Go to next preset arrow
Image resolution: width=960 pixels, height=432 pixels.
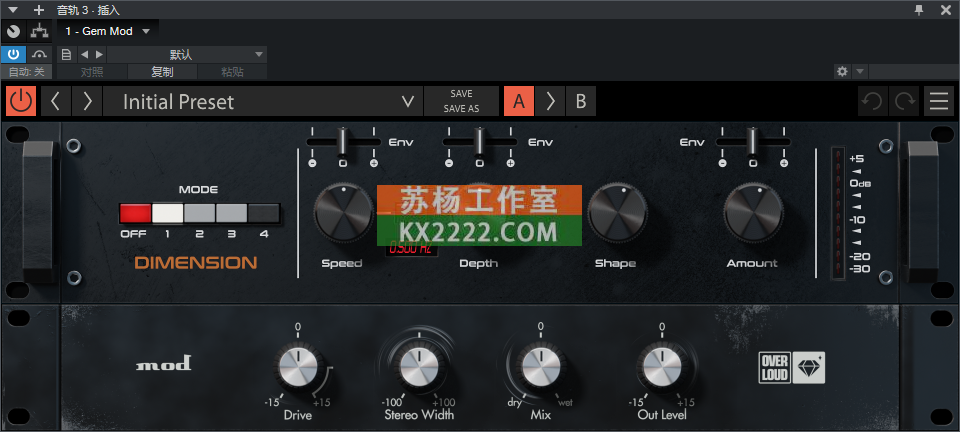pyautogui.click(x=87, y=101)
